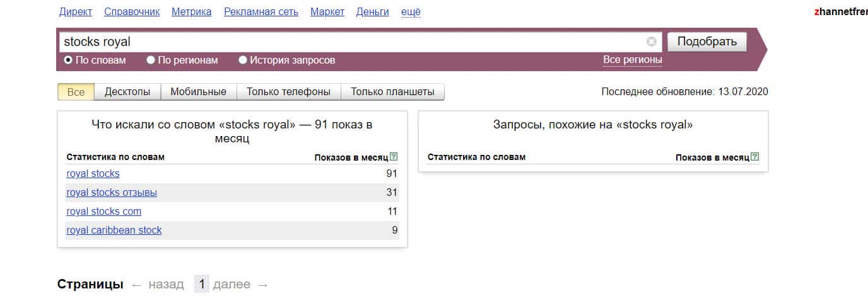The height and width of the screenshot is (296, 868).
Task: Click page number 1 in pagination
Action: pyautogui.click(x=202, y=285)
